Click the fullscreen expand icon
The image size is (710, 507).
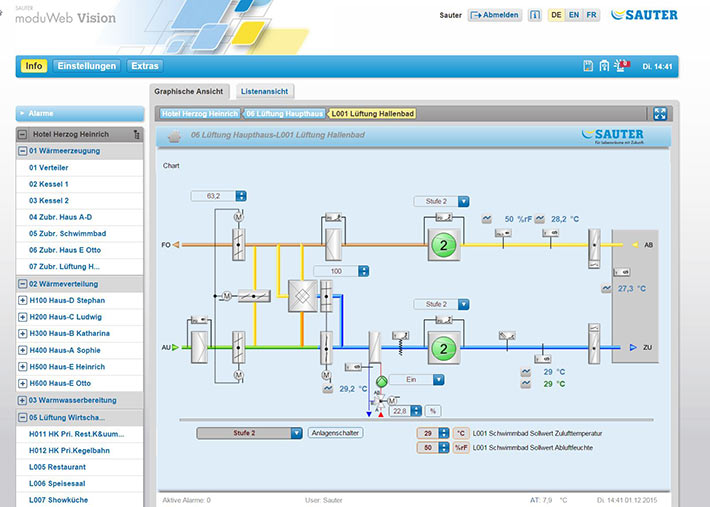[660, 114]
